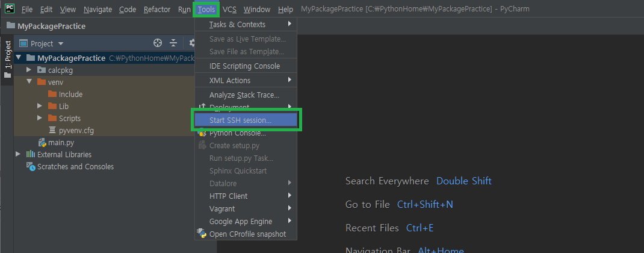This screenshot has width=644, height=253.
Task: Click Save File as Template entry
Action: [246, 52]
